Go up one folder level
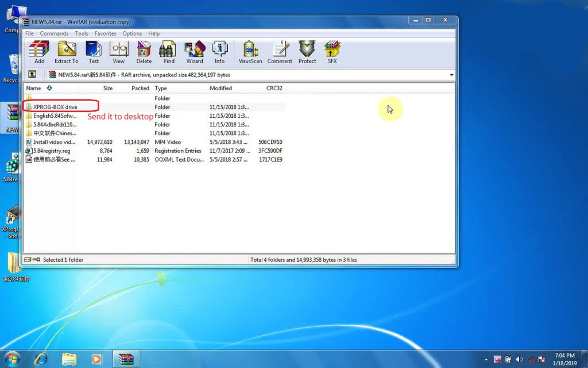588x368 pixels. 32,74
